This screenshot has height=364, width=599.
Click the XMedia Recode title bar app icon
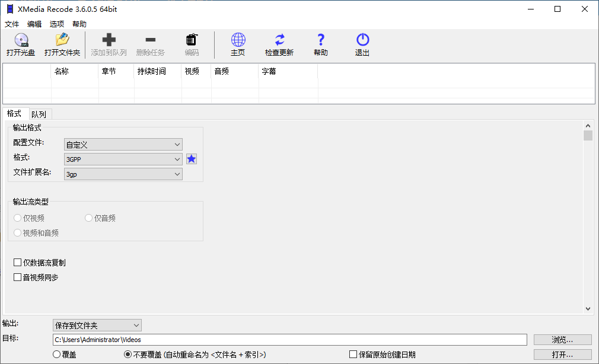click(9, 9)
